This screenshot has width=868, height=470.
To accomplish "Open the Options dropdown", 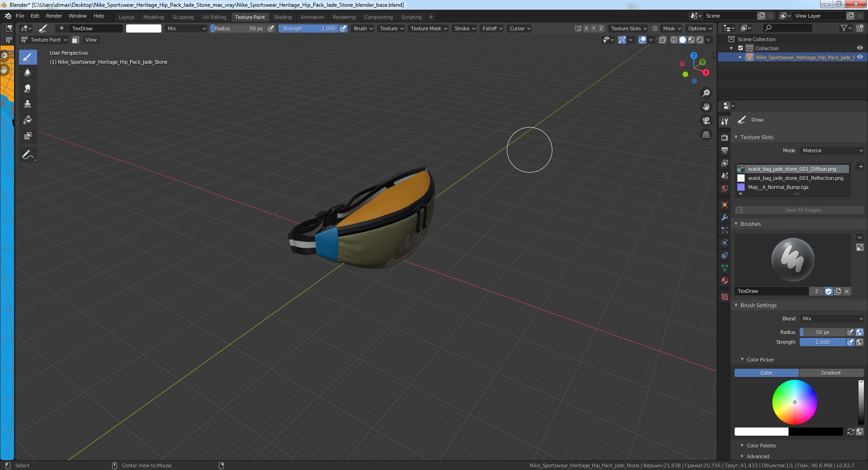I will [700, 28].
